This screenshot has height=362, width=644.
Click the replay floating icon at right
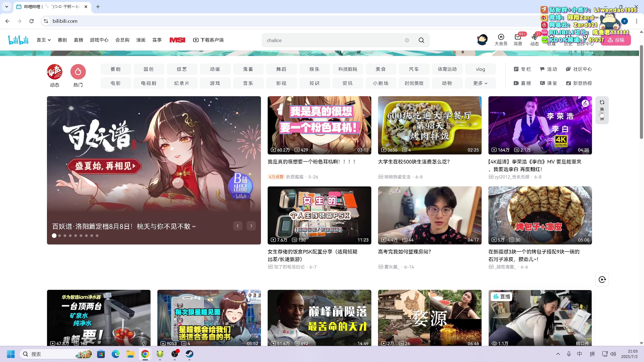pyautogui.click(x=602, y=279)
